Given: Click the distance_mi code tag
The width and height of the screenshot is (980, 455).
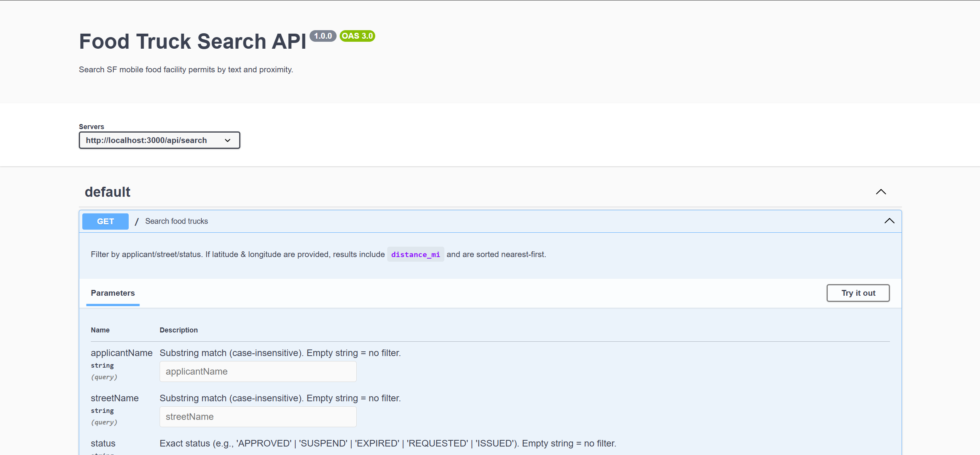Looking at the screenshot, I should [x=415, y=254].
